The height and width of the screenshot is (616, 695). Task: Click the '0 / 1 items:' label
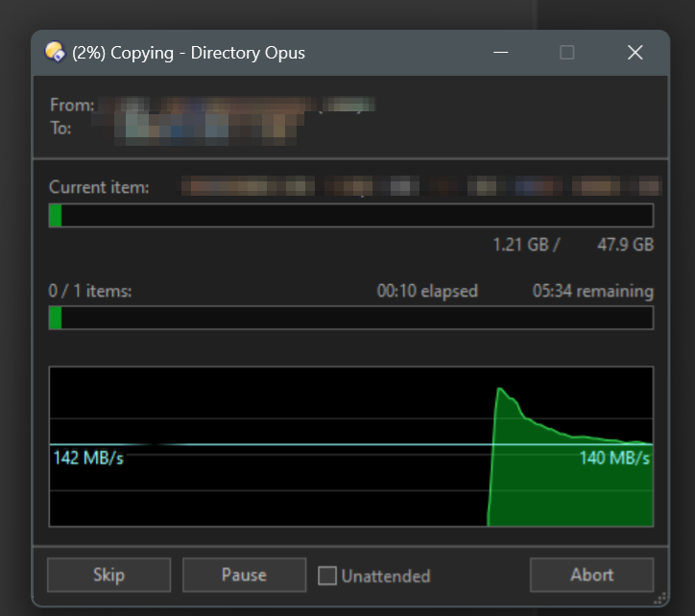(90, 291)
